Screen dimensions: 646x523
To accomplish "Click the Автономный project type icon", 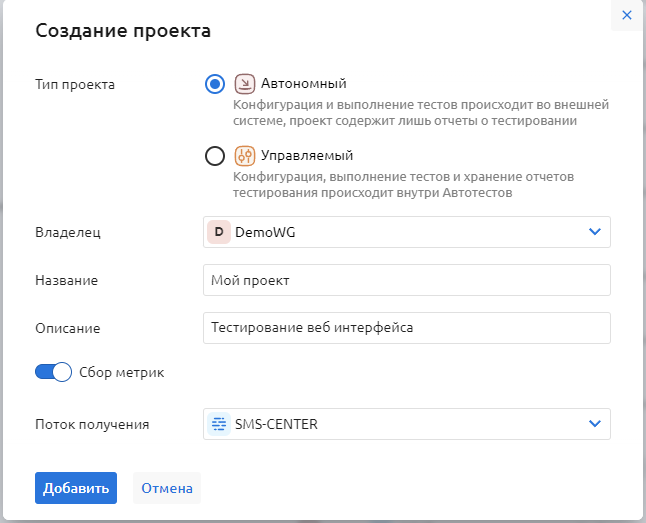I will coord(244,84).
